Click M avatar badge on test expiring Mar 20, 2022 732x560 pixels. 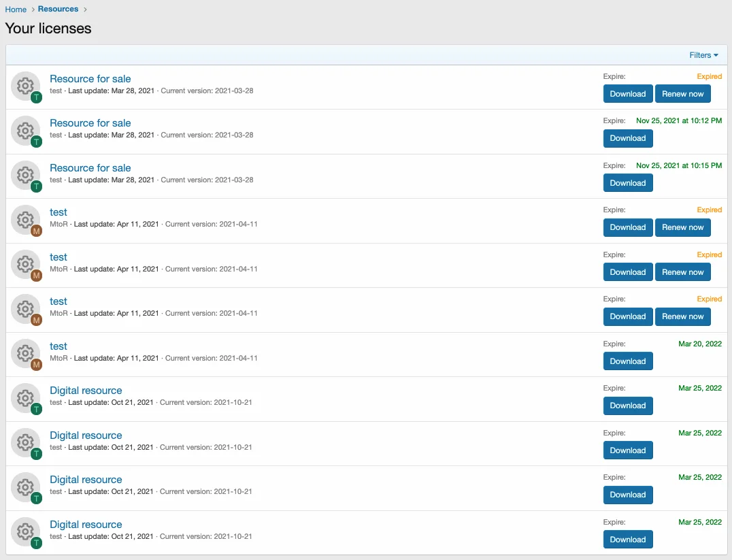pyautogui.click(x=36, y=365)
